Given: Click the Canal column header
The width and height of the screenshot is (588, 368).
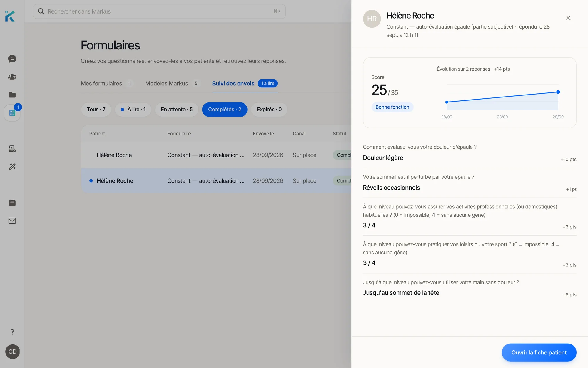Looking at the screenshot, I should (299, 134).
